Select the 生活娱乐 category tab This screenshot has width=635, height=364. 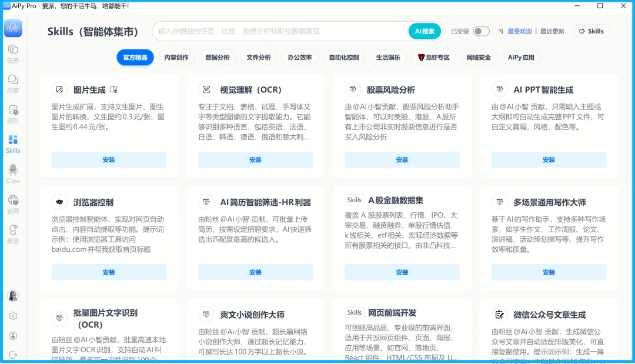coord(388,58)
